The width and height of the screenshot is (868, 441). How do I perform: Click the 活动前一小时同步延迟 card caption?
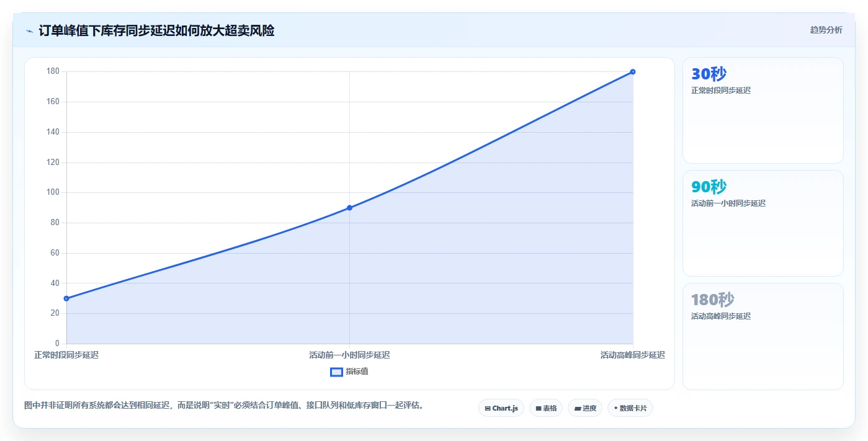pos(728,203)
